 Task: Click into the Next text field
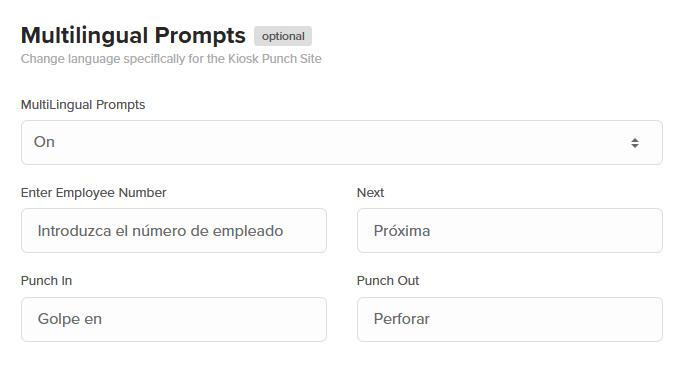pyautogui.click(x=510, y=231)
